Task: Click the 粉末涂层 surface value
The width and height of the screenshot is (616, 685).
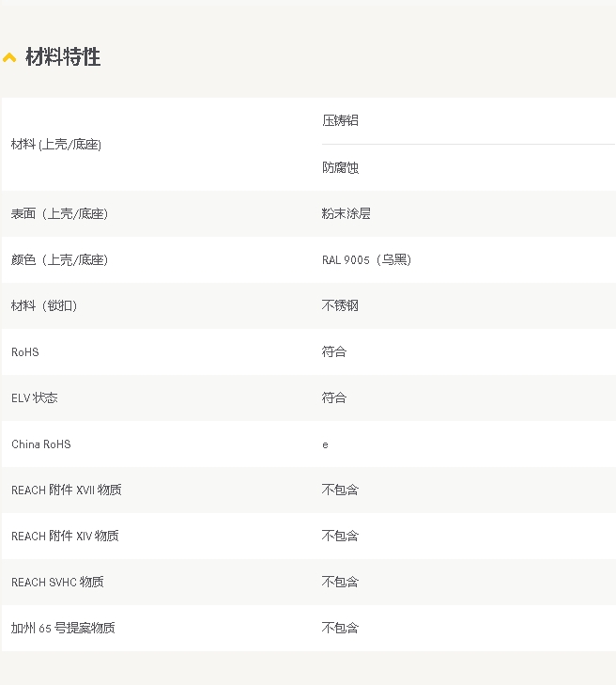Action: [346, 214]
